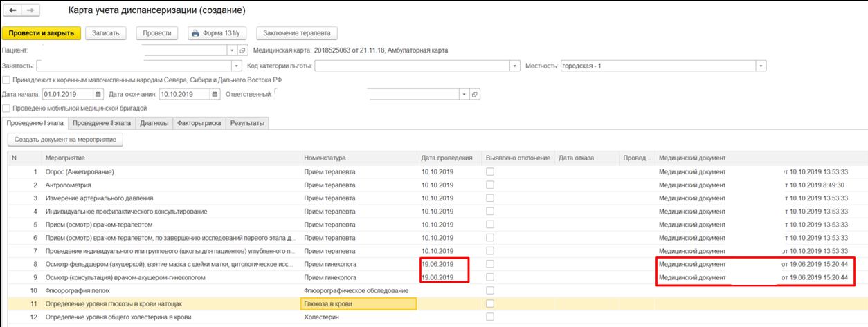Open calendar picker for Дата начала

click(x=98, y=94)
